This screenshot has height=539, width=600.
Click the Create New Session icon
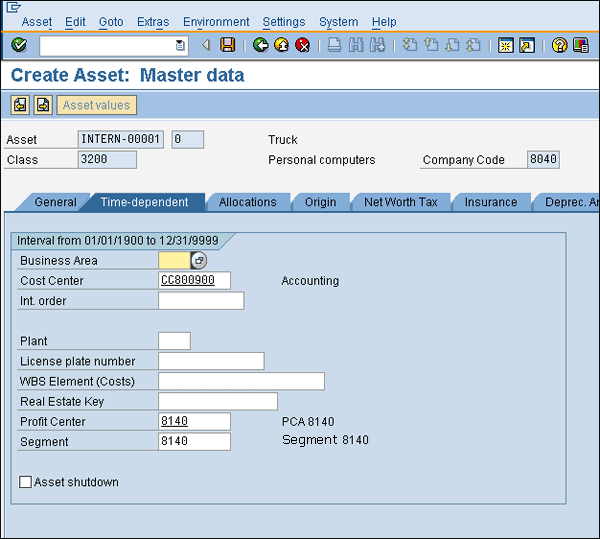coord(506,45)
